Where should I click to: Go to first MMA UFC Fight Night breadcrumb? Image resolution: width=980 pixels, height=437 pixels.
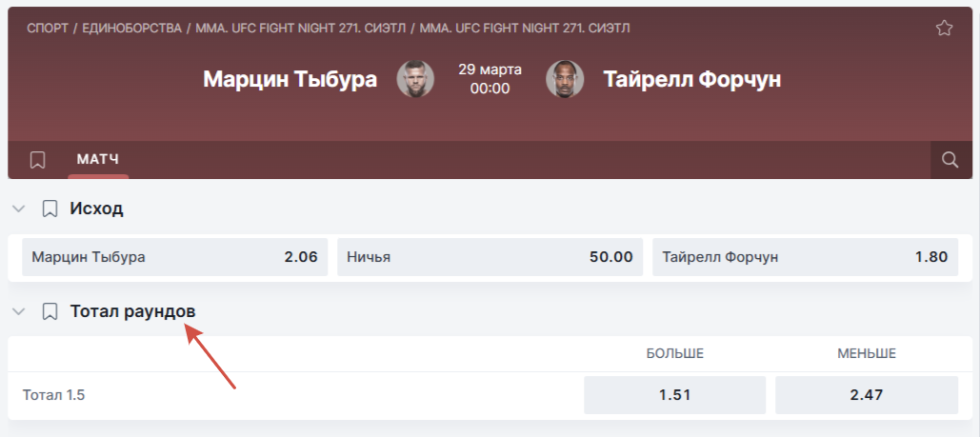tap(300, 29)
